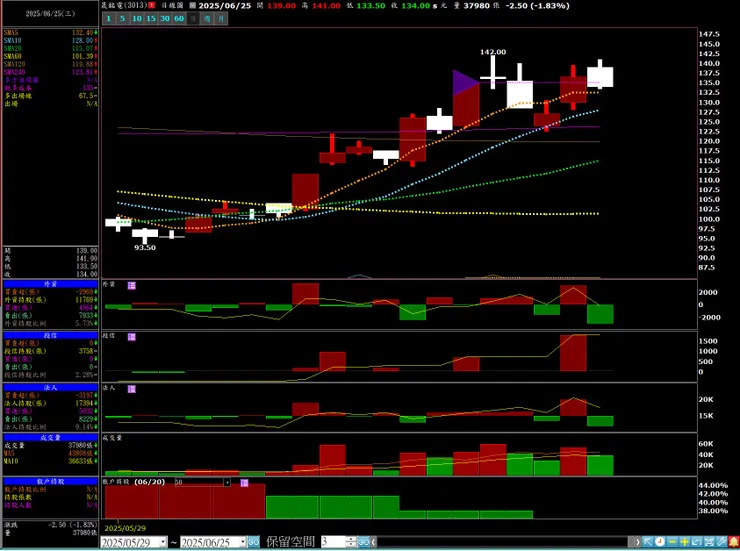Screen dimensions: 740x551
Task: Switch chart to 15-minute timeframe
Action: pos(151,19)
